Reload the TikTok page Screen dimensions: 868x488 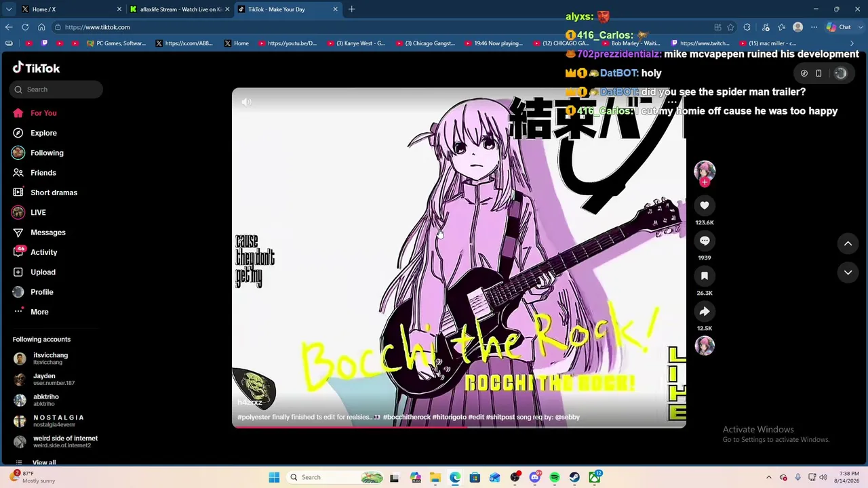25,27
